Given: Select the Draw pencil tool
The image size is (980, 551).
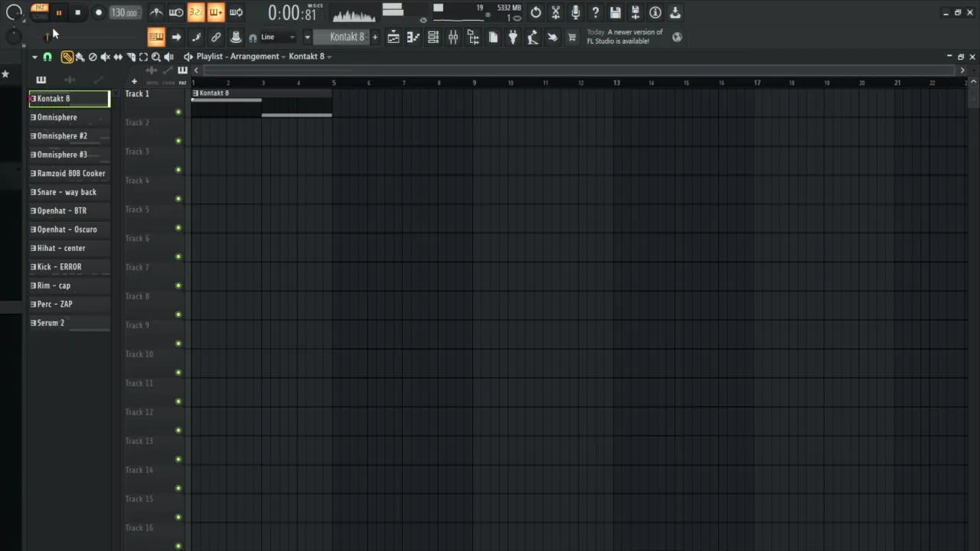Looking at the screenshot, I should coord(67,57).
